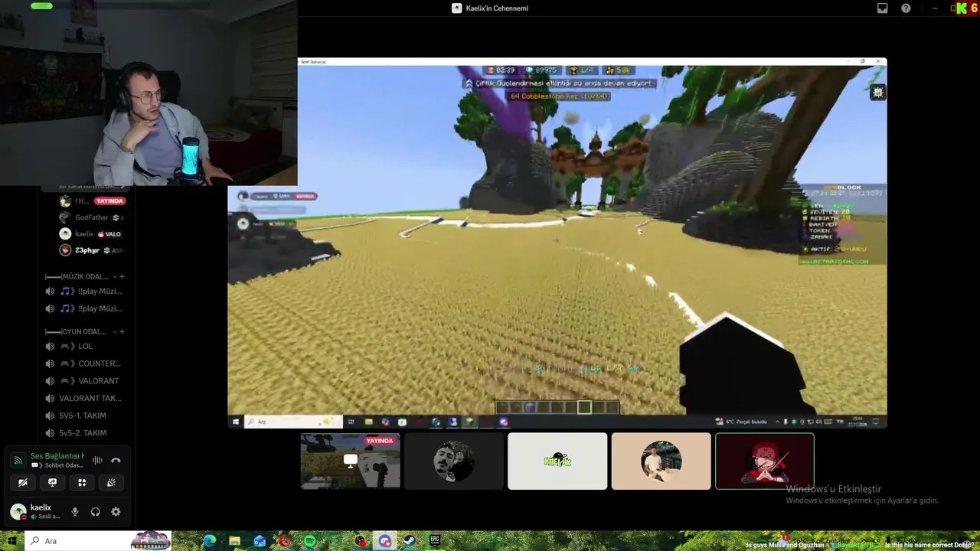Select kaelix with VALO tag in list

(x=93, y=234)
